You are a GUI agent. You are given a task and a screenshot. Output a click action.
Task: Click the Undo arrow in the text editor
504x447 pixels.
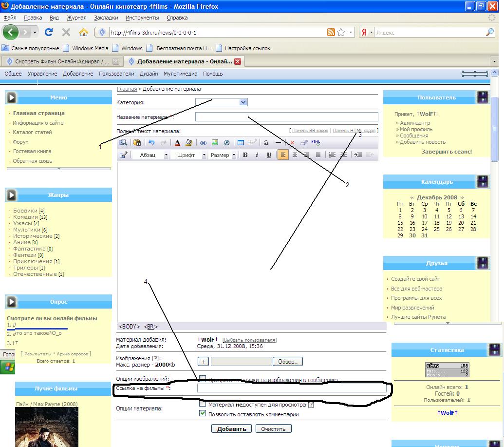[x=152, y=142]
